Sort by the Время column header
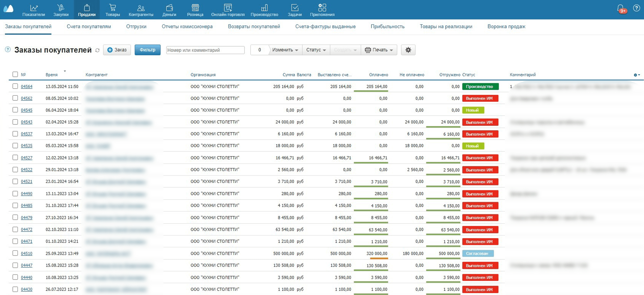 click(x=52, y=75)
